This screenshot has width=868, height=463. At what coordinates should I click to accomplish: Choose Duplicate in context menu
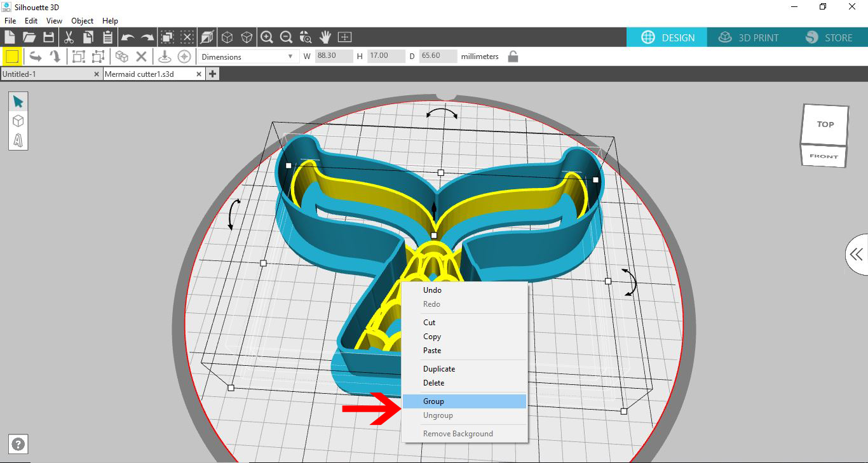465,369
